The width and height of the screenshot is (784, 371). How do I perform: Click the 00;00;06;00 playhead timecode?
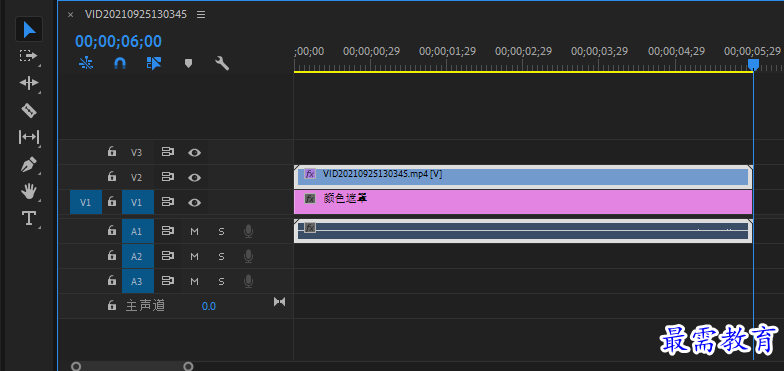(118, 41)
